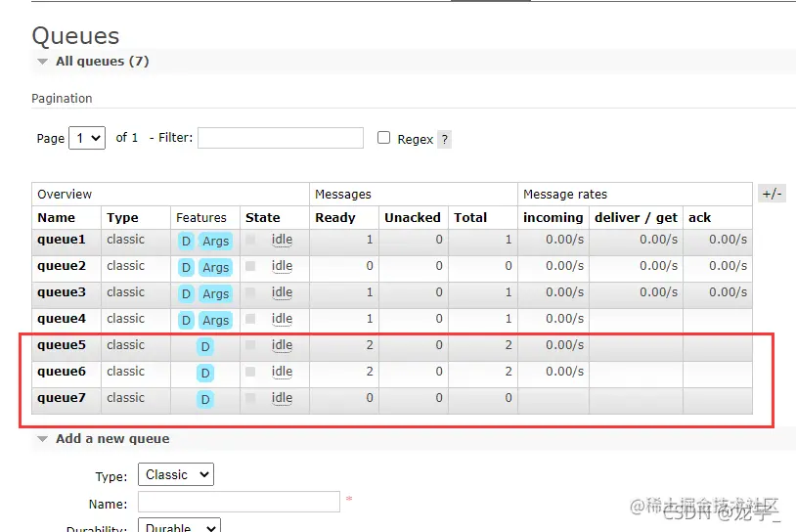Sort by incoming message rate
Viewport: 796px width, 532px height.
tap(553, 217)
